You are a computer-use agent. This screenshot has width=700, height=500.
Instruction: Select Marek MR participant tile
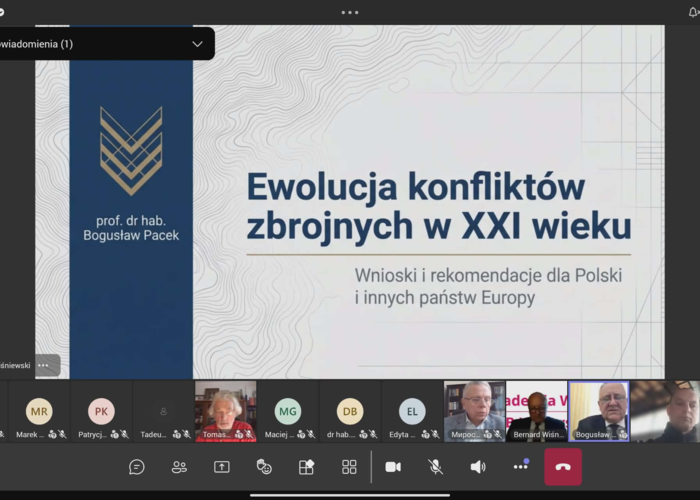39,412
